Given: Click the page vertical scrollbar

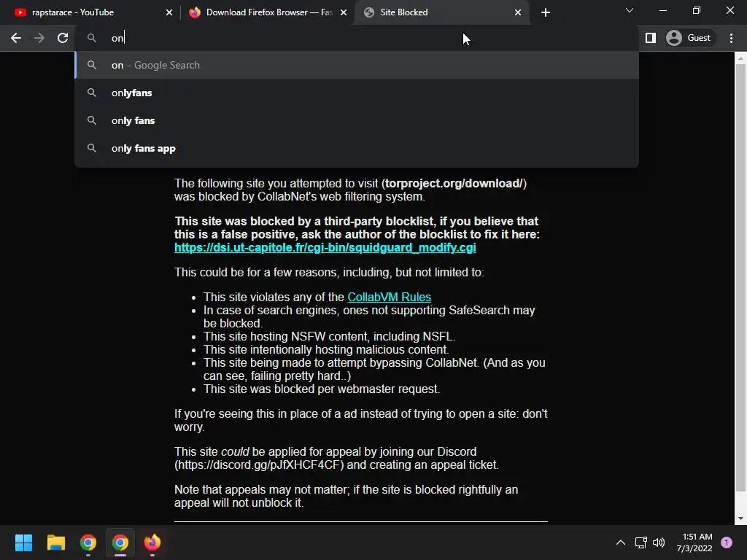Looking at the screenshot, I should (740, 279).
